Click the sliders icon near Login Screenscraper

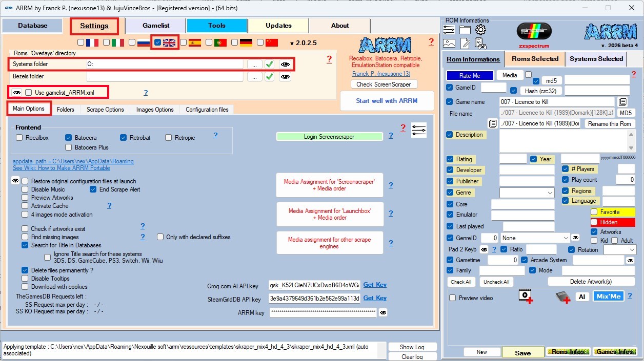[x=419, y=130]
